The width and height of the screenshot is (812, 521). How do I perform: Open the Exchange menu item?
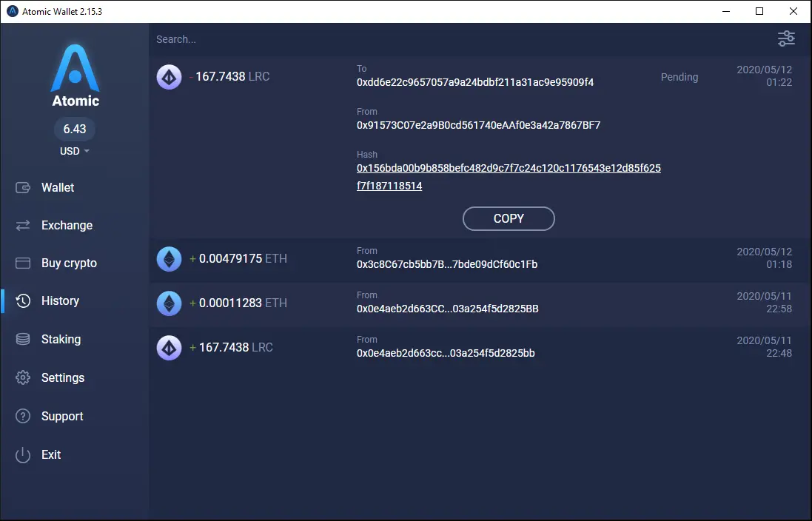tap(67, 225)
